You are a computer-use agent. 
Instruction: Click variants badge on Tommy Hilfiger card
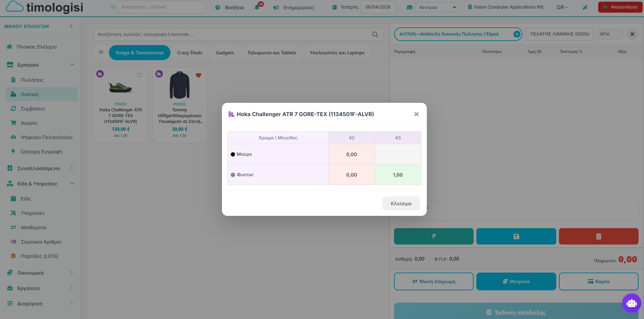(159, 74)
